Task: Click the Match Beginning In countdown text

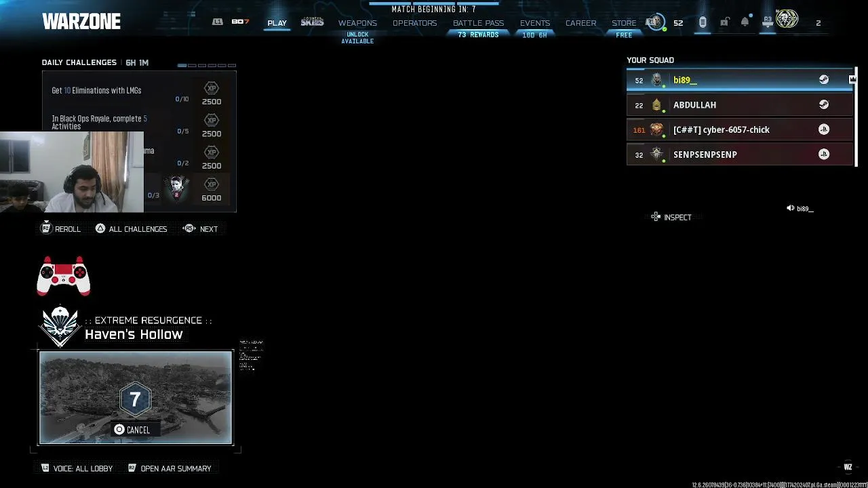Action: (x=433, y=9)
